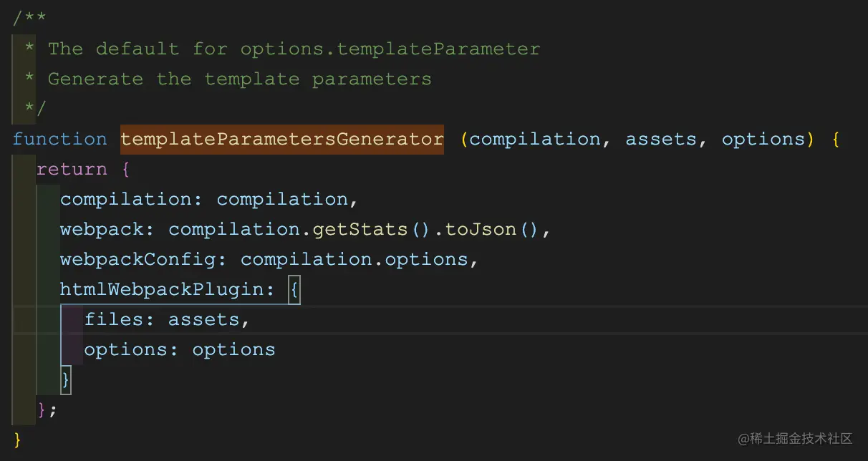This screenshot has height=461, width=868.
Task: Click the highlighted templateParametersGenerator function name
Action: point(282,139)
